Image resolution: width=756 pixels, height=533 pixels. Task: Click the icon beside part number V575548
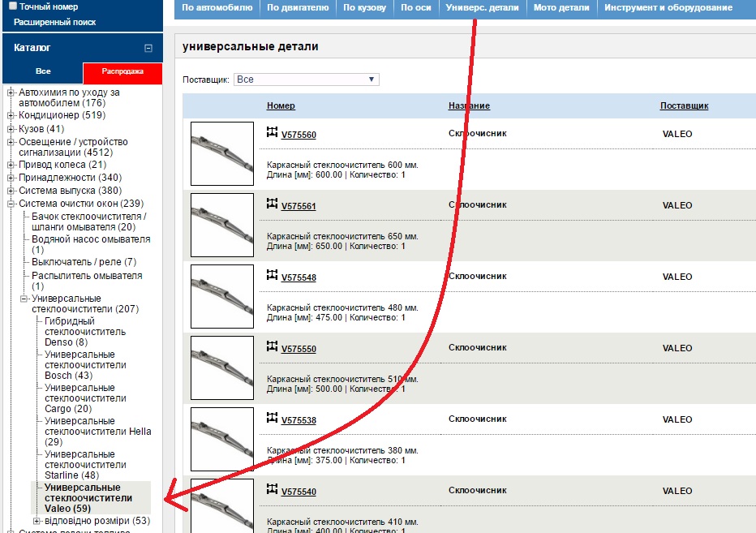[273, 275]
